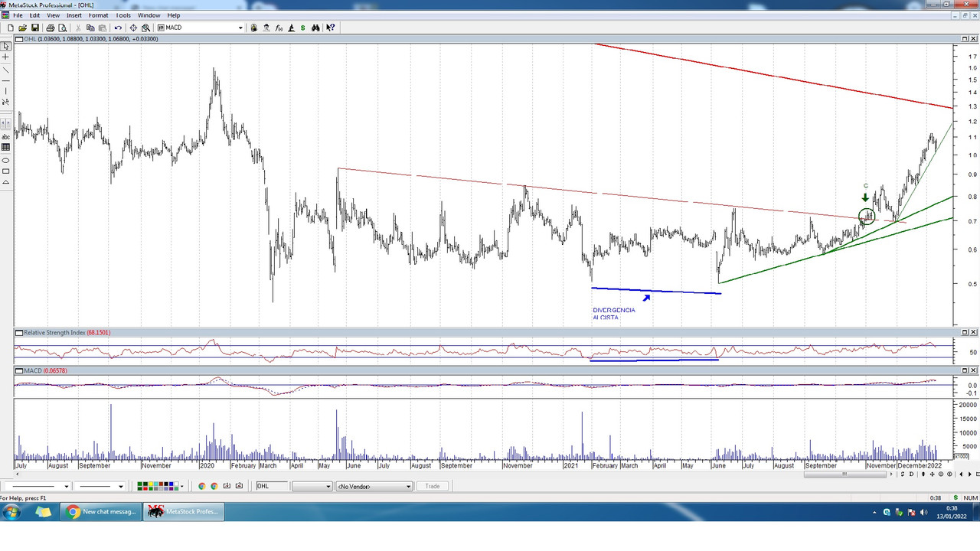Screen dimensions: 980x551
Task: Select the triangle drawing tool
Action: tap(6, 182)
